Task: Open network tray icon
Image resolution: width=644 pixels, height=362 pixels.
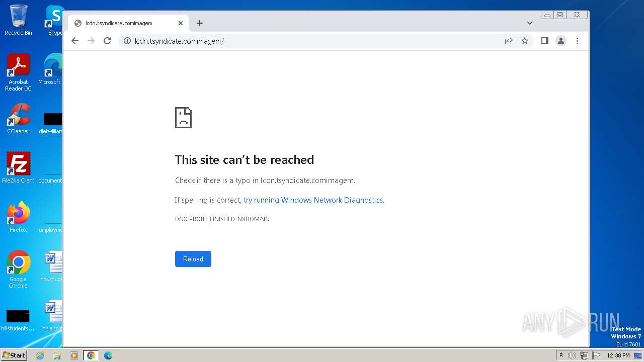Action: click(584, 355)
